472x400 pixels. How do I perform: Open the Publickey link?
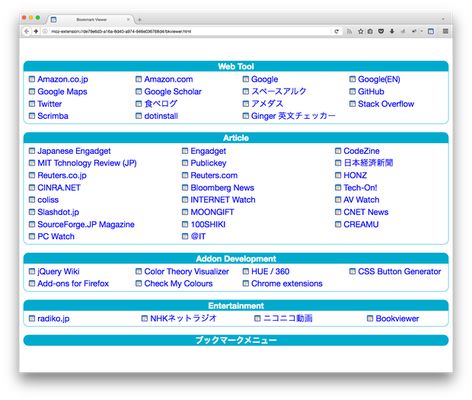(208, 163)
